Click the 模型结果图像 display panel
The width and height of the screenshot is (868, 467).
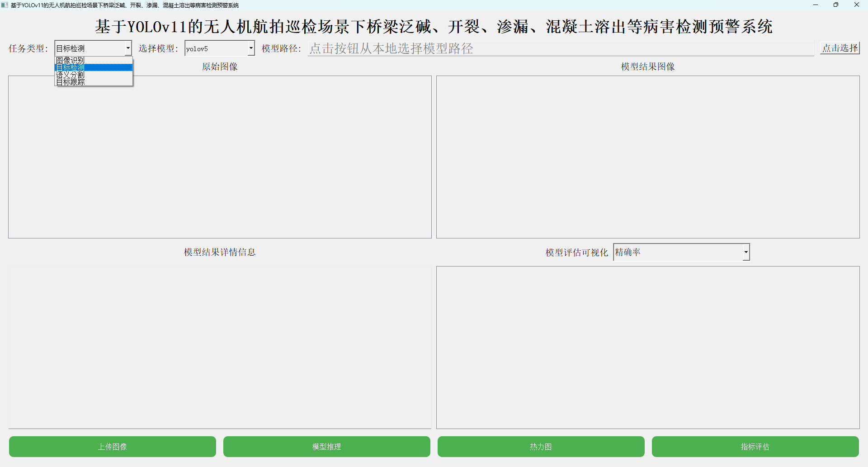(648, 157)
